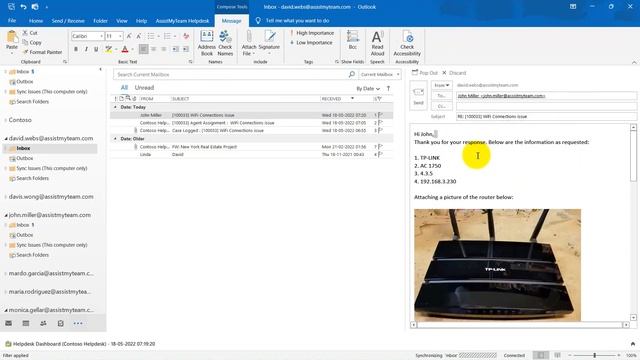Click the Subject field
Image resolution: width=640 pixels, height=360 pixels.
546,116
